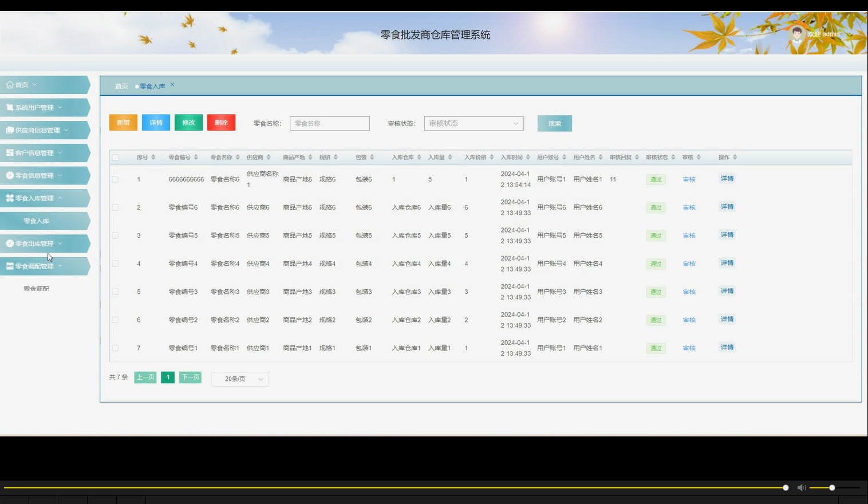This screenshot has width=868, height=504.
Task: Click the orange 新增 button
Action: [x=123, y=122]
